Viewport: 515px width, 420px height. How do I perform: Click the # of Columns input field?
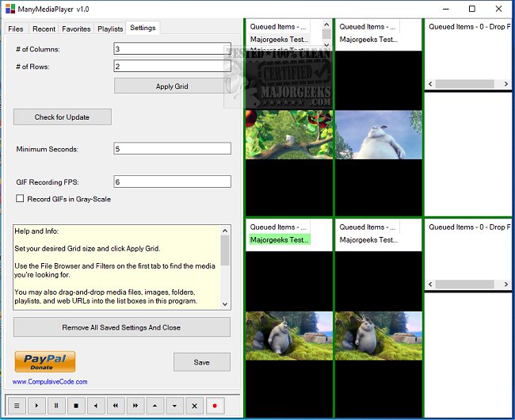coord(173,48)
